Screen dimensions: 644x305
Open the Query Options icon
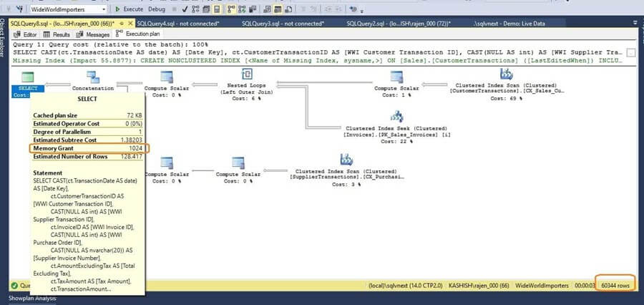pyautogui.click(x=206, y=9)
